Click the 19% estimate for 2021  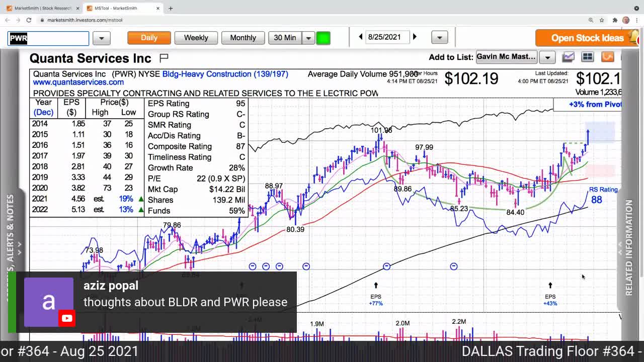click(x=126, y=199)
